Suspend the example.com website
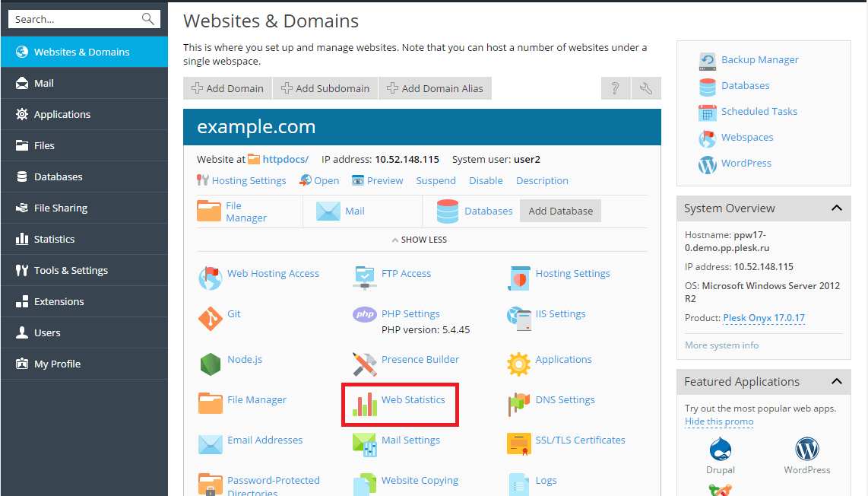This screenshot has width=868, height=496. [x=436, y=180]
